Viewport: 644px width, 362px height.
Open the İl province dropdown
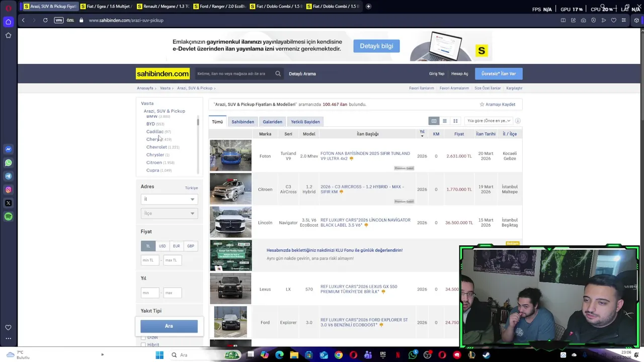coord(169,199)
